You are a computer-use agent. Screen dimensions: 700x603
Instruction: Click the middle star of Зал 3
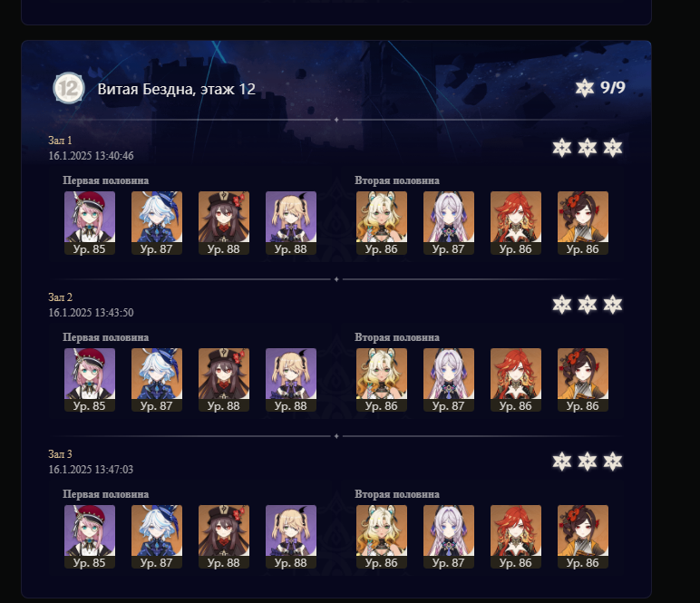[587, 462]
